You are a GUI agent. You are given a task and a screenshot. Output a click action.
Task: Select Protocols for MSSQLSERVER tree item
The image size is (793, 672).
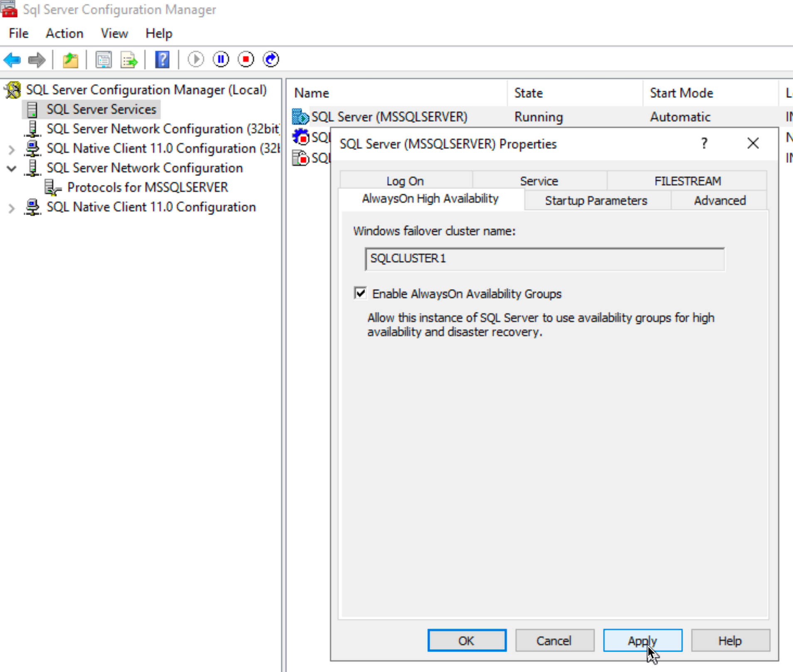tap(148, 187)
